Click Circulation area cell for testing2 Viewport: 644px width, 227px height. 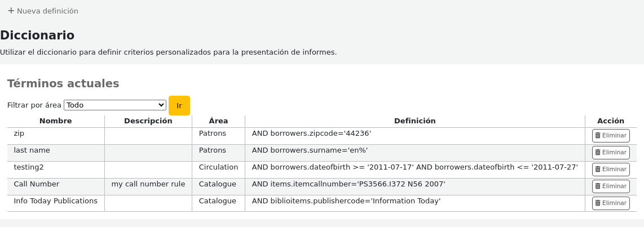(218, 167)
